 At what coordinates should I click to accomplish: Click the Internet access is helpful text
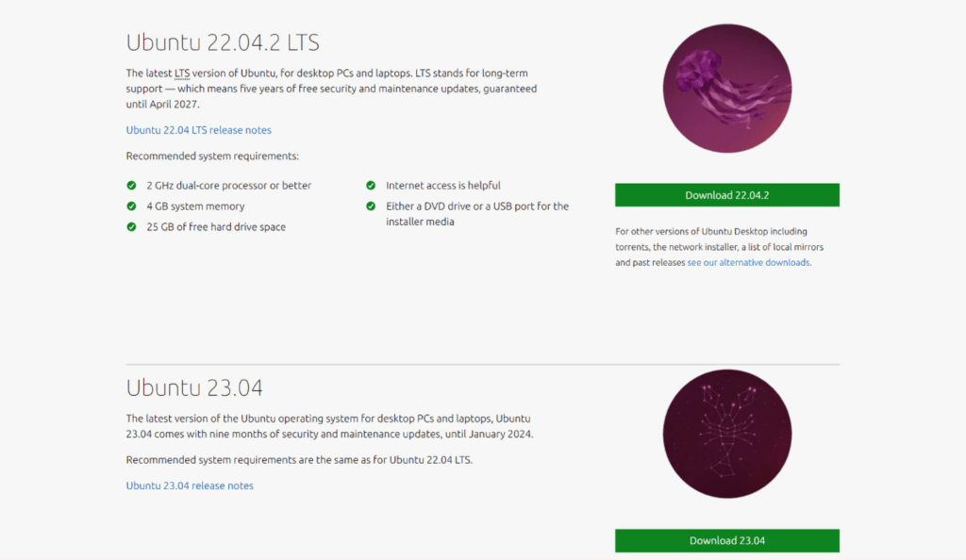(443, 185)
